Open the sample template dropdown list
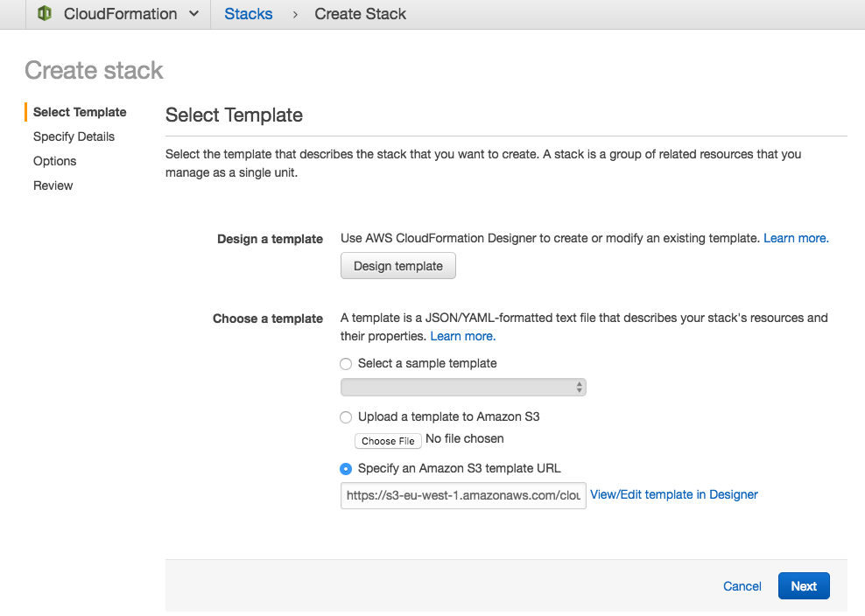 pos(463,387)
